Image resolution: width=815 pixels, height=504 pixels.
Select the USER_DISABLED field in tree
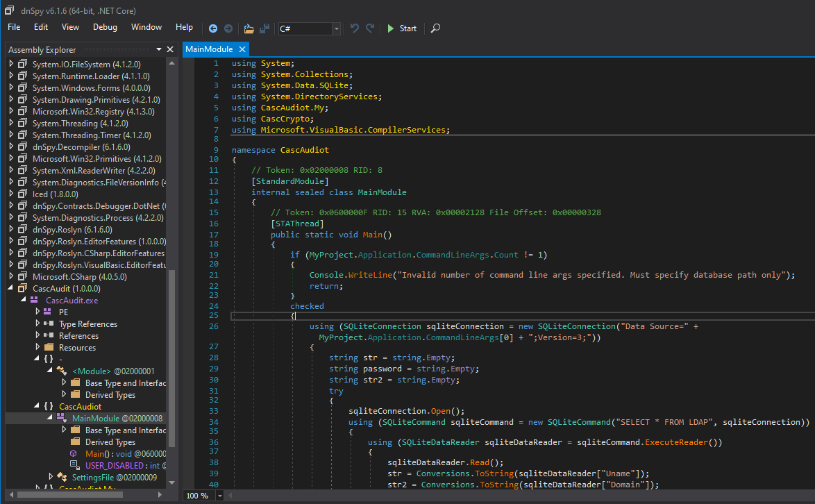pos(115,465)
